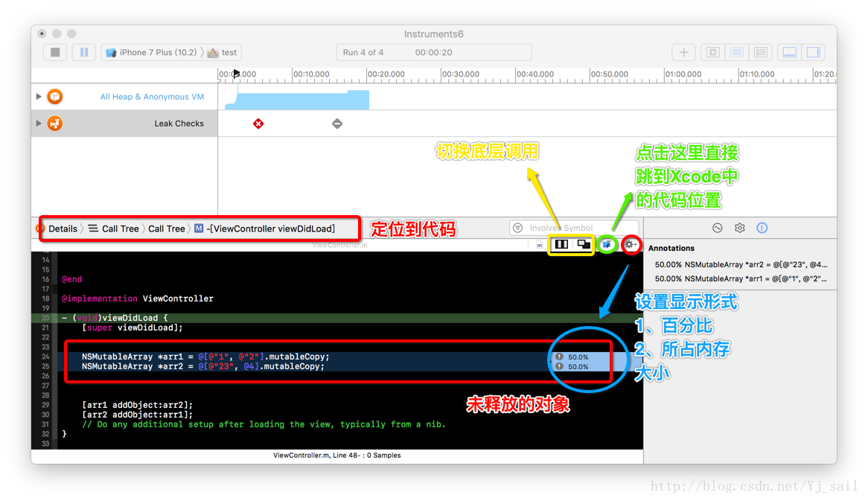Image resolution: width=868 pixels, height=501 pixels.
Task: Pause the current Instruments run
Action: [84, 52]
